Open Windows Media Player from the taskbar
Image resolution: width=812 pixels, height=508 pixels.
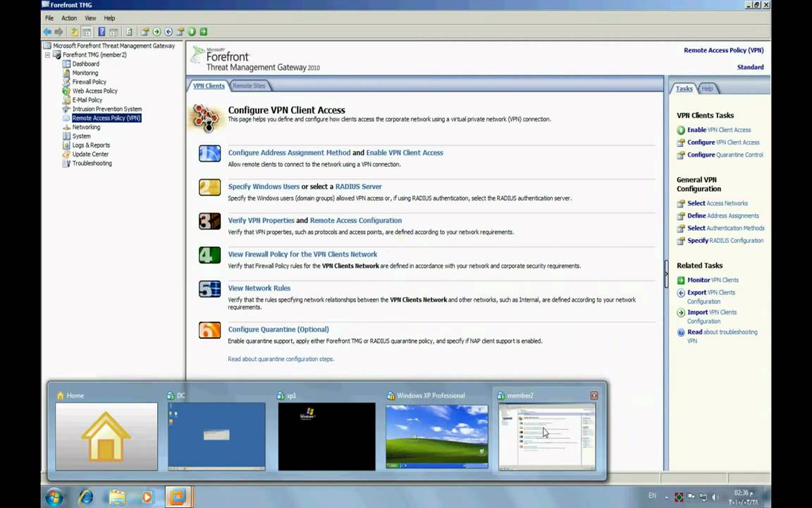point(147,497)
